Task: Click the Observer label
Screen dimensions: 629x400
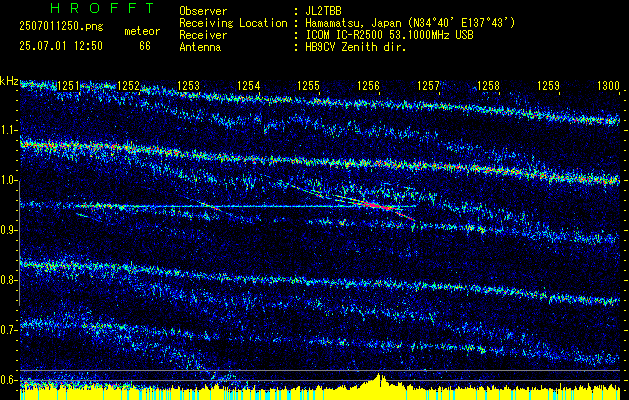Action: [203, 11]
